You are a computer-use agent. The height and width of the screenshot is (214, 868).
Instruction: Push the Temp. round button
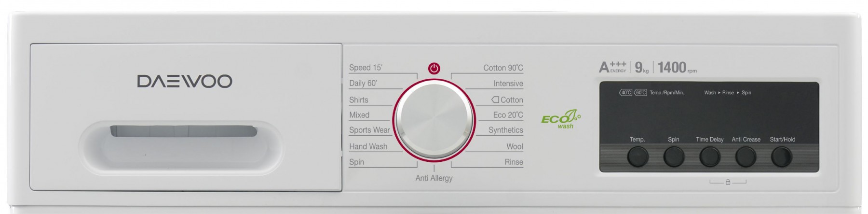(x=637, y=157)
